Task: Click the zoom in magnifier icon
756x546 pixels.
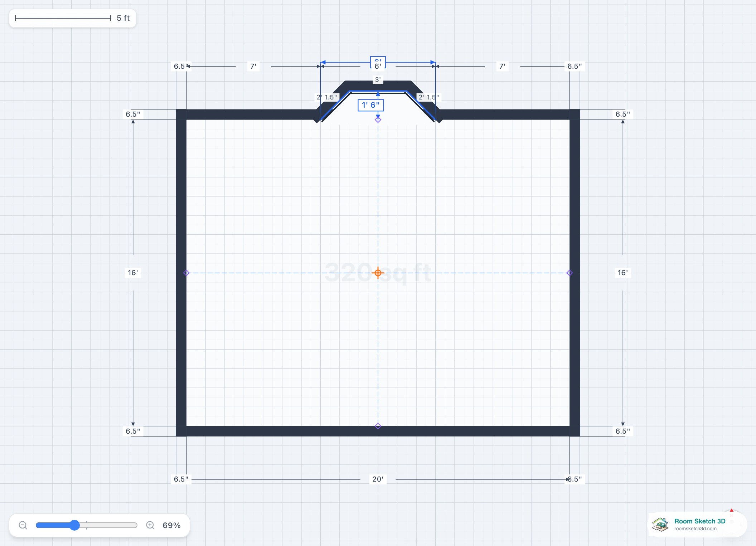Action: pos(150,525)
